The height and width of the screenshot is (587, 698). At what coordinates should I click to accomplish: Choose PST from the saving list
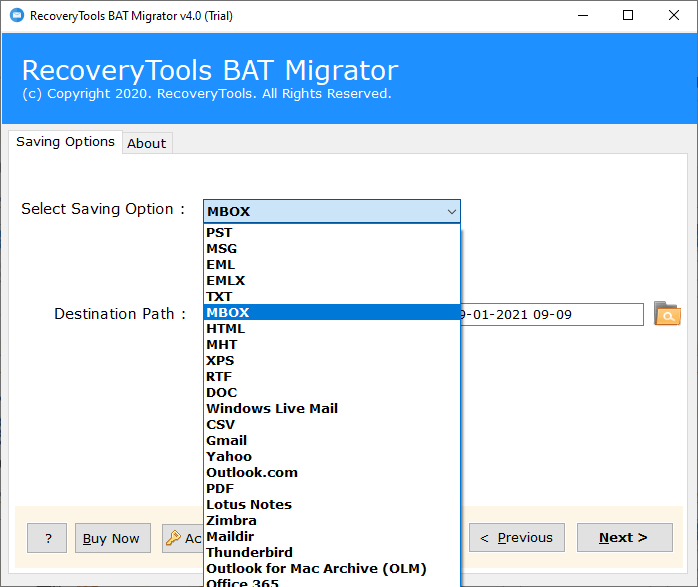pyautogui.click(x=332, y=232)
